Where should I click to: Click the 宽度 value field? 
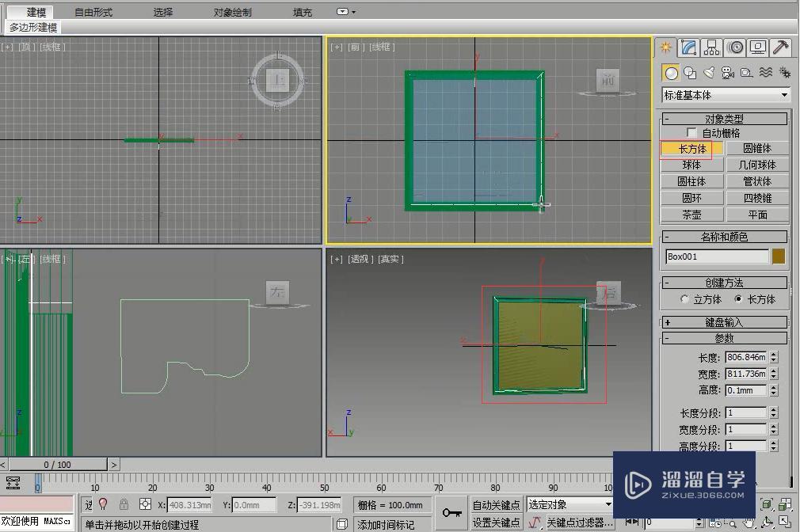pyautogui.click(x=746, y=374)
